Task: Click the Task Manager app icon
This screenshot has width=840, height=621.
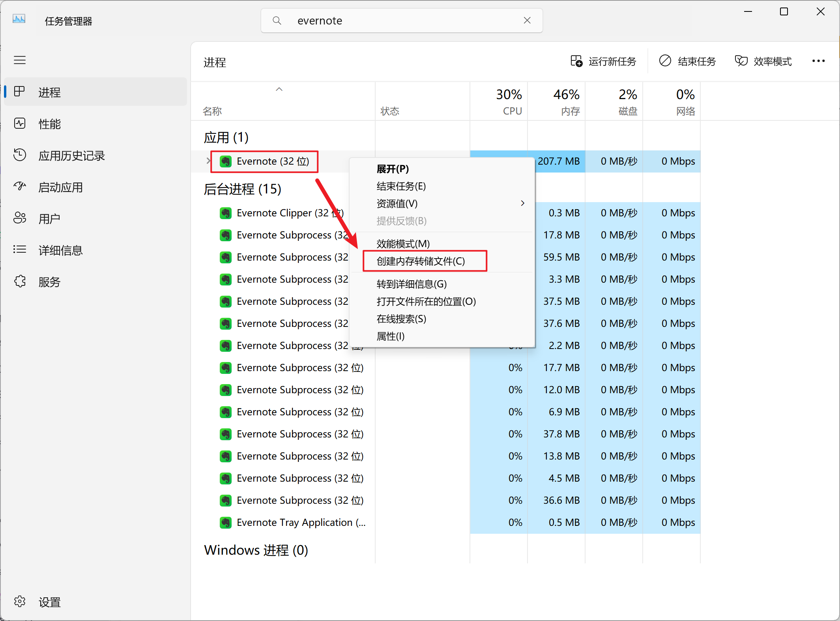Action: point(19,19)
